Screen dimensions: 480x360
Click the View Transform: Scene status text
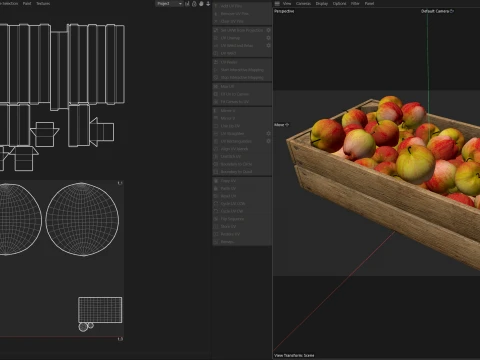tap(294, 355)
